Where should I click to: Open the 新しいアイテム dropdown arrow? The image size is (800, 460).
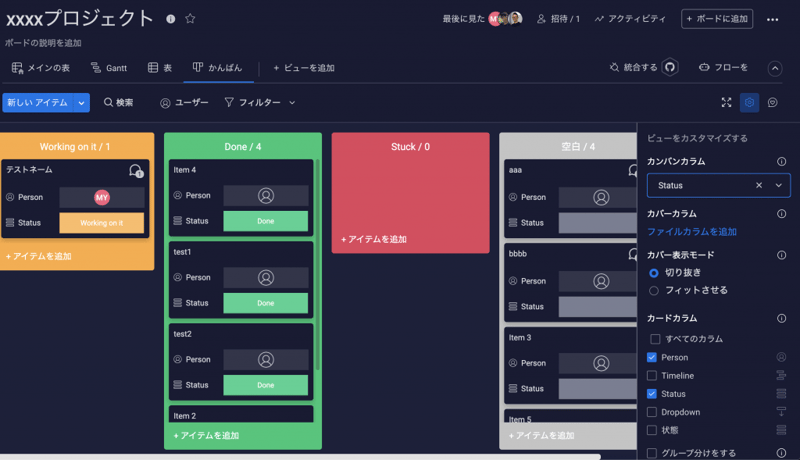(81, 102)
